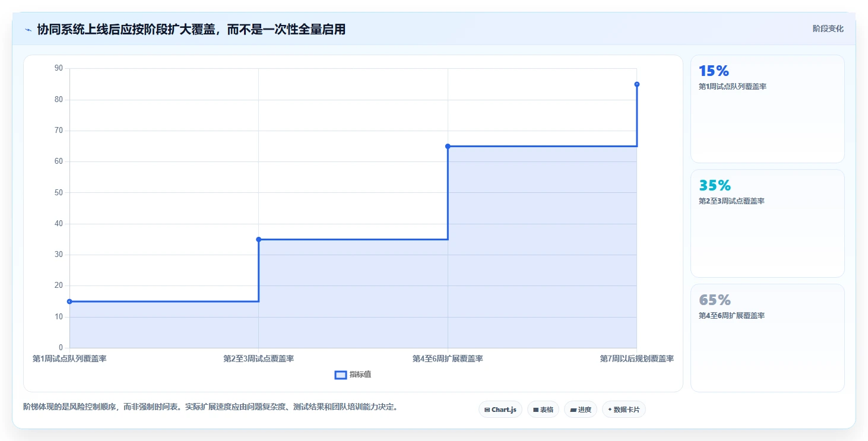Select the 数据卡片 chip
This screenshot has height=441, width=868.
624,410
